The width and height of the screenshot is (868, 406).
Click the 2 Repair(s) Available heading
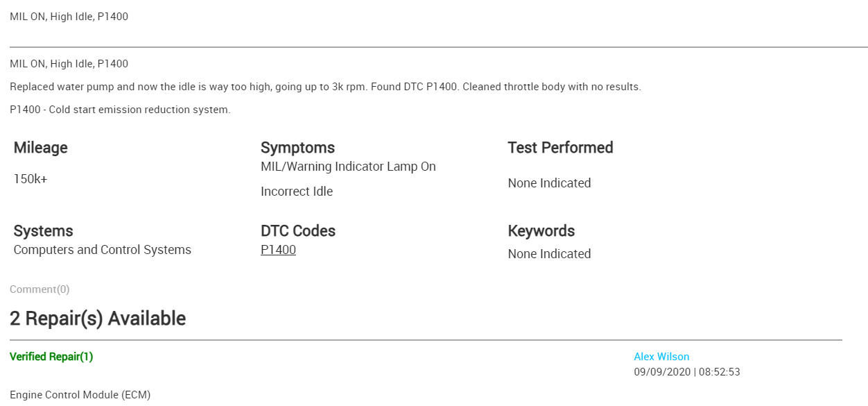(98, 319)
